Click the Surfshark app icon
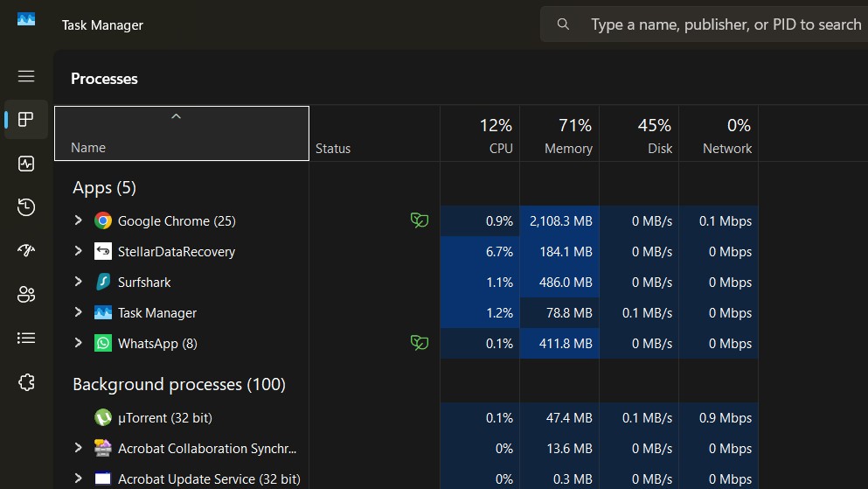This screenshot has width=868, height=489. (103, 282)
